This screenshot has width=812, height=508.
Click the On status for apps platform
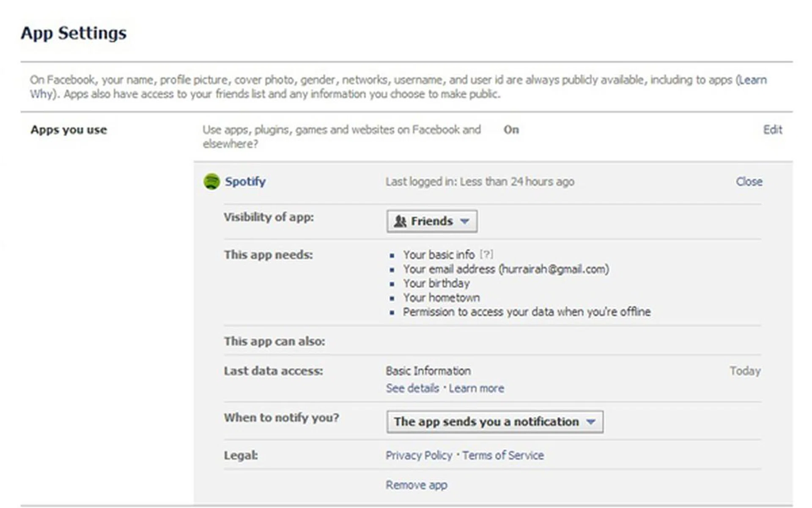[x=511, y=130]
